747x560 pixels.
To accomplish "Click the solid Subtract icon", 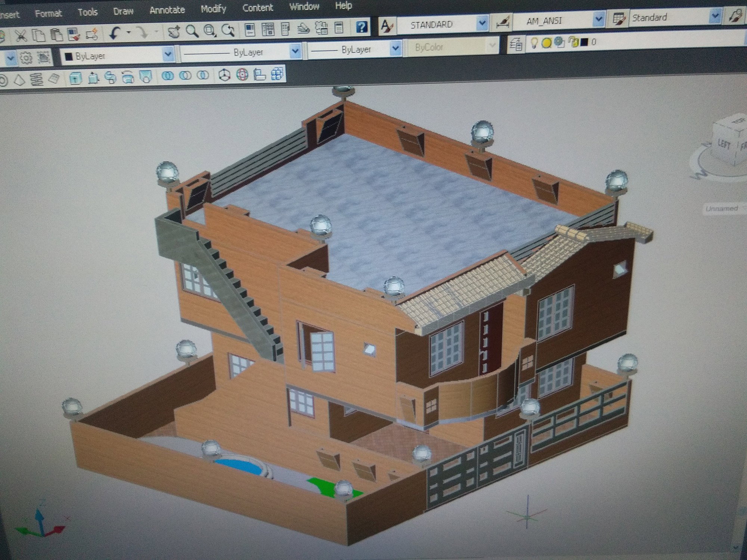I will (185, 76).
